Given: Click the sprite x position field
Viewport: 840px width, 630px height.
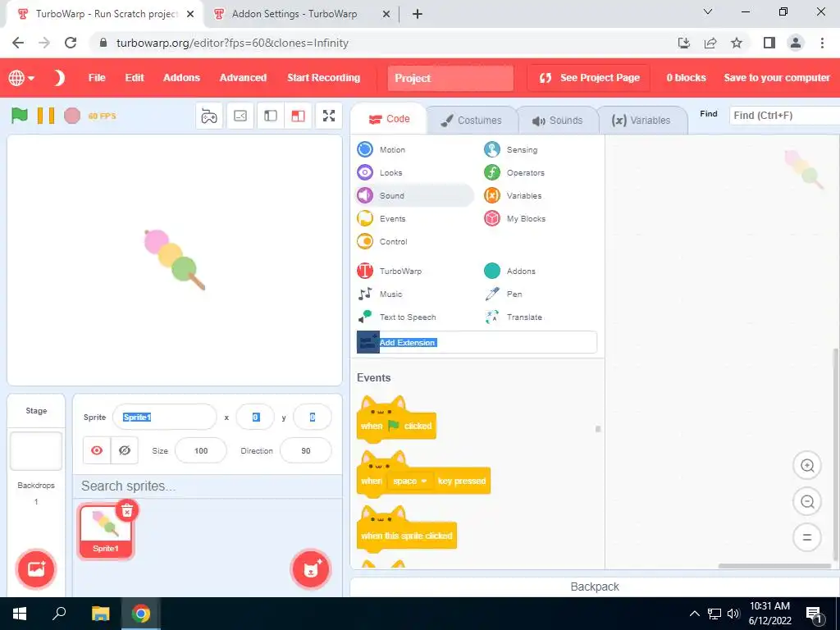Looking at the screenshot, I should click(x=256, y=418).
